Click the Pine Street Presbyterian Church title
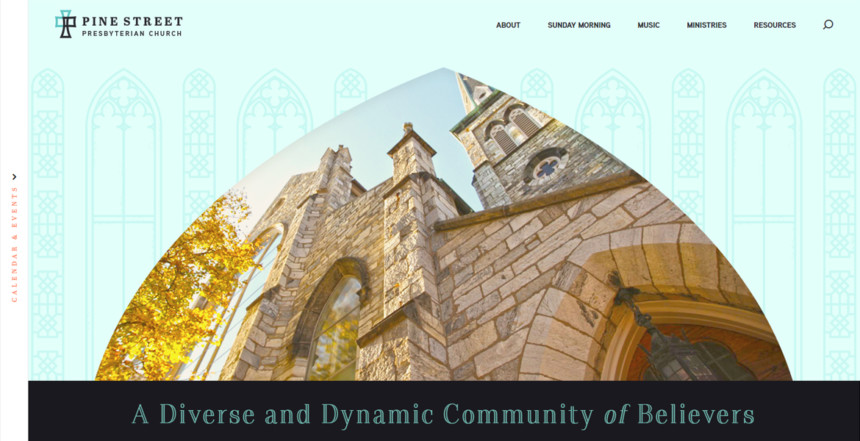The width and height of the screenshot is (860, 441). (132, 26)
